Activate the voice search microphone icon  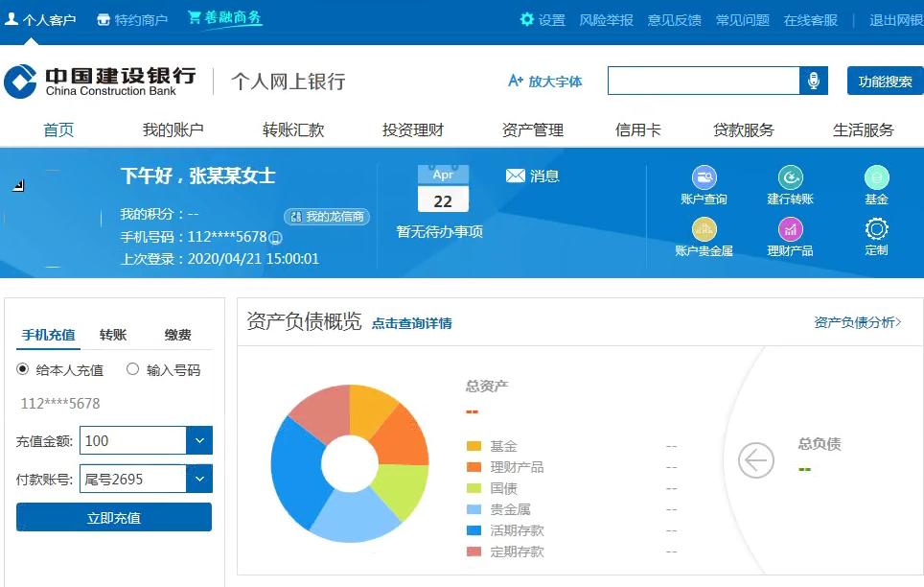pos(810,81)
